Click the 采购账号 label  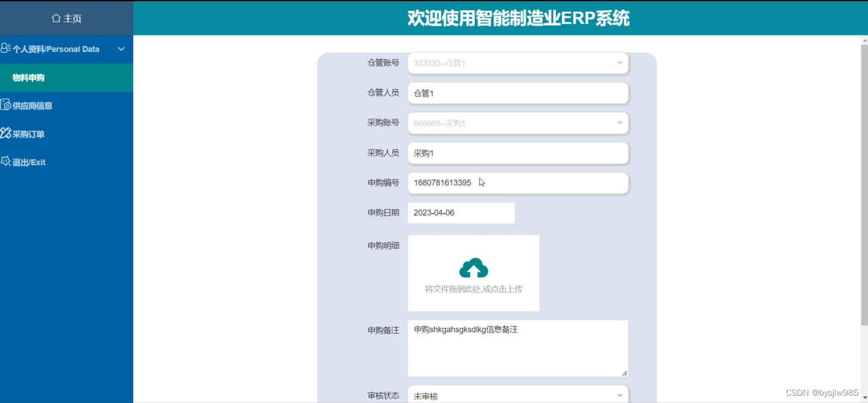(383, 122)
